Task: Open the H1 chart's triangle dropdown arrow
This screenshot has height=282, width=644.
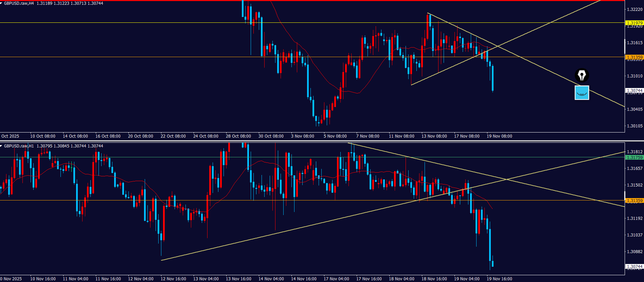Action: tap(1, 146)
